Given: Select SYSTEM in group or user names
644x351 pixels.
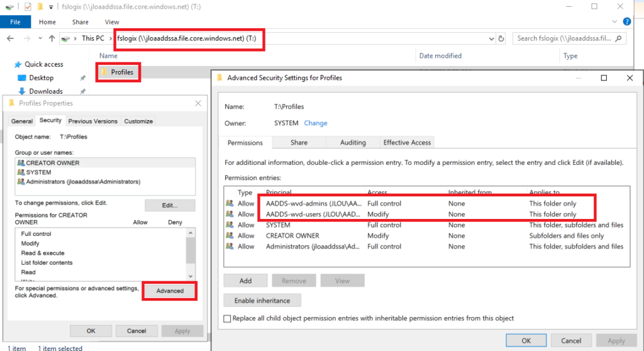Looking at the screenshot, I should tap(105, 172).
